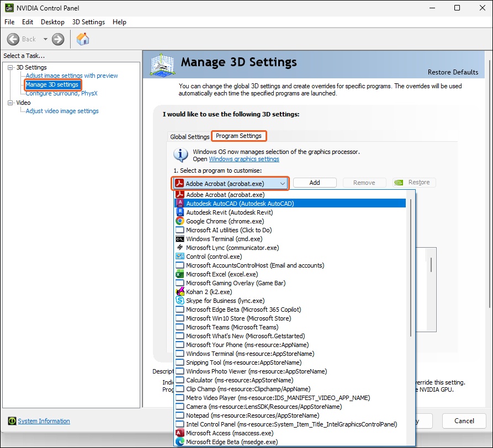The width and height of the screenshot is (493, 448).
Task: Click the Forward arrow icon in toolbar
Action: pyautogui.click(x=58, y=39)
